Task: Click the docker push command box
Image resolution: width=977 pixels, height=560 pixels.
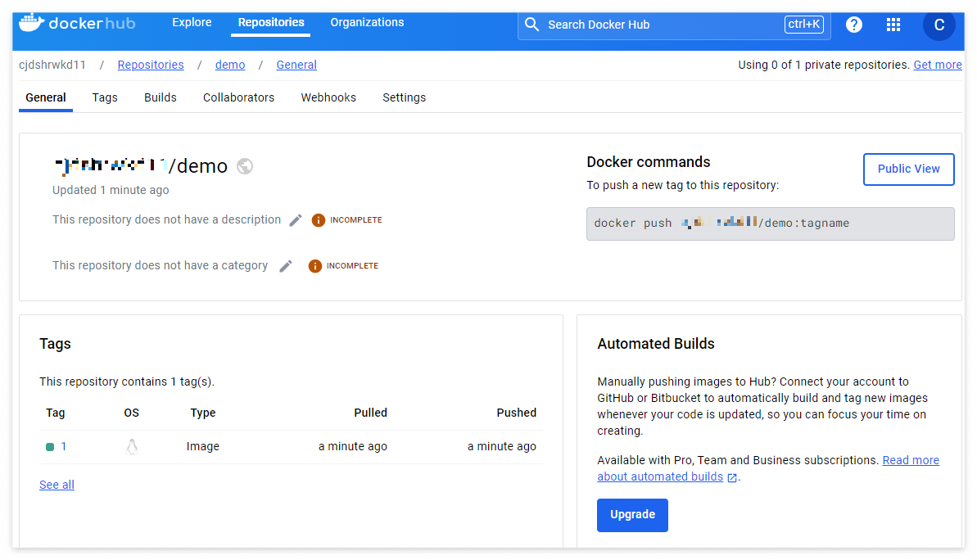Action: (x=770, y=224)
